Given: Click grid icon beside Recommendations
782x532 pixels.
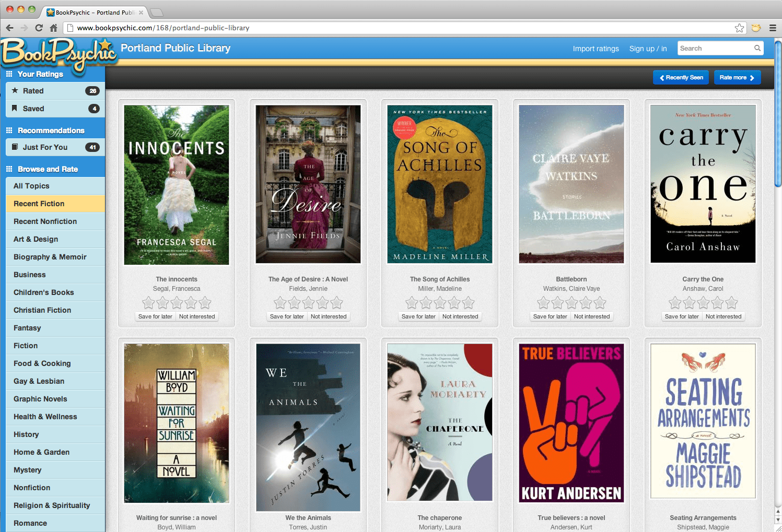Looking at the screenshot, I should [x=9, y=130].
